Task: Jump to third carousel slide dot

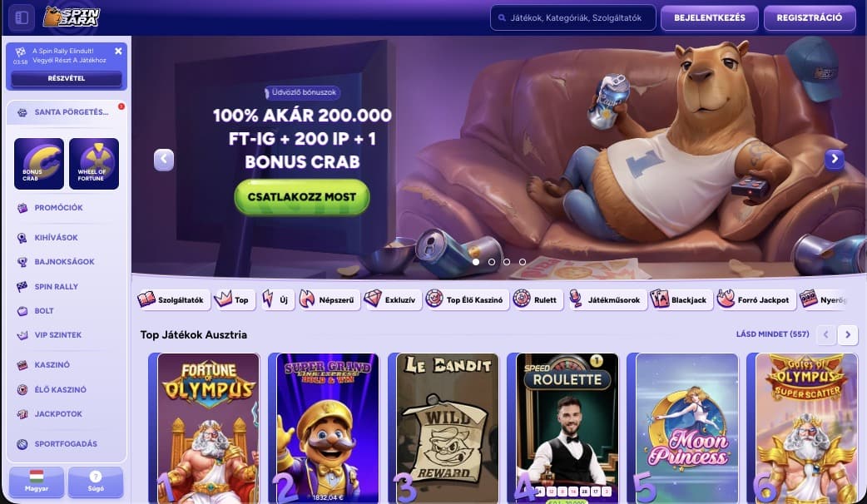Action: click(x=507, y=262)
